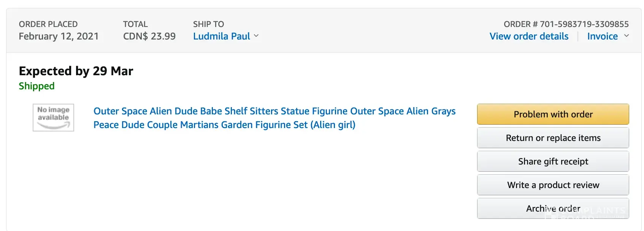The width and height of the screenshot is (644, 231).
Task: Click the CDN$ 23.99 total amount
Action: (149, 36)
